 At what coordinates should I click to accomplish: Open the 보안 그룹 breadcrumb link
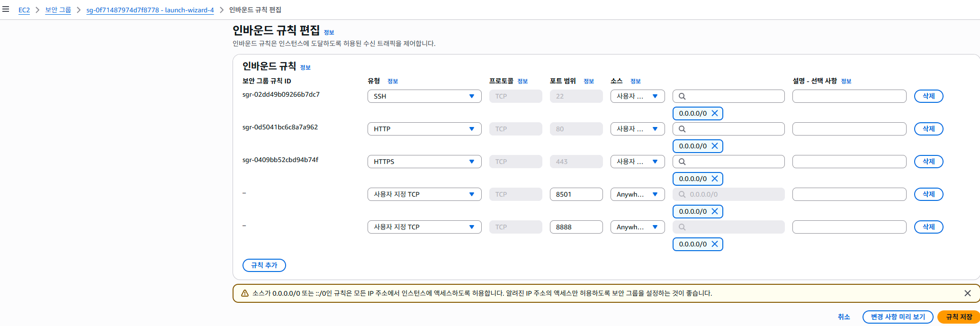click(x=58, y=10)
